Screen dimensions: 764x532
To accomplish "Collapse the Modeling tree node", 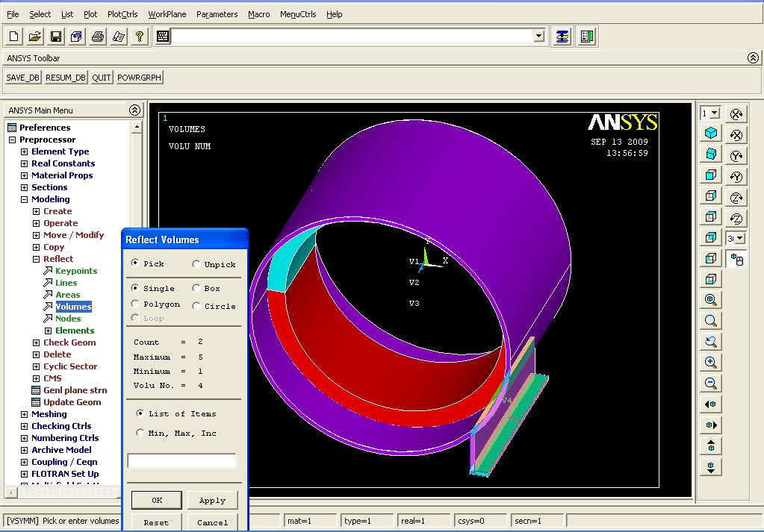I will [25, 199].
